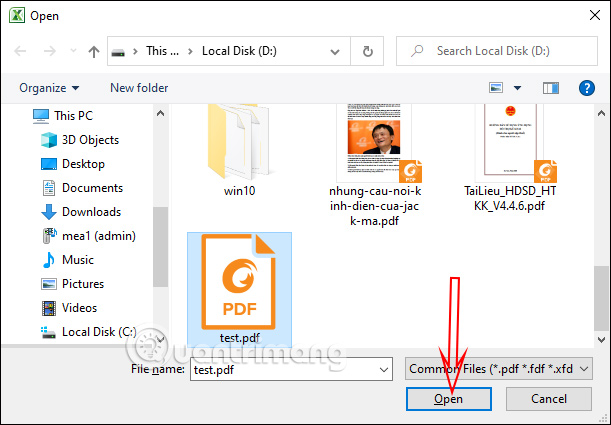Click file list scrollbar down arrow

[602, 340]
